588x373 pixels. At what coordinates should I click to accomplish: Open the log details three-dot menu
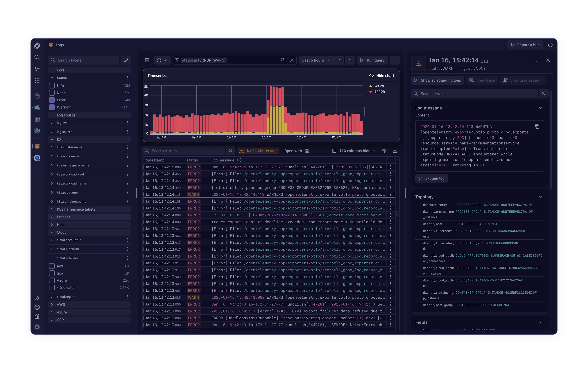[536, 60]
